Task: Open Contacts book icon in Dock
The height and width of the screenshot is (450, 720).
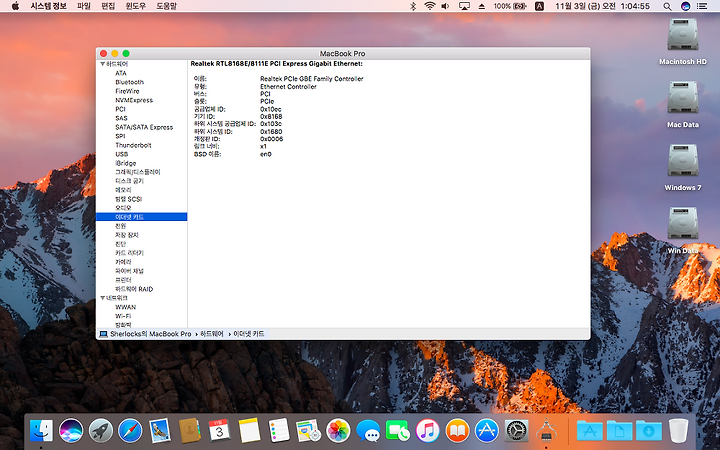Action: (189, 431)
